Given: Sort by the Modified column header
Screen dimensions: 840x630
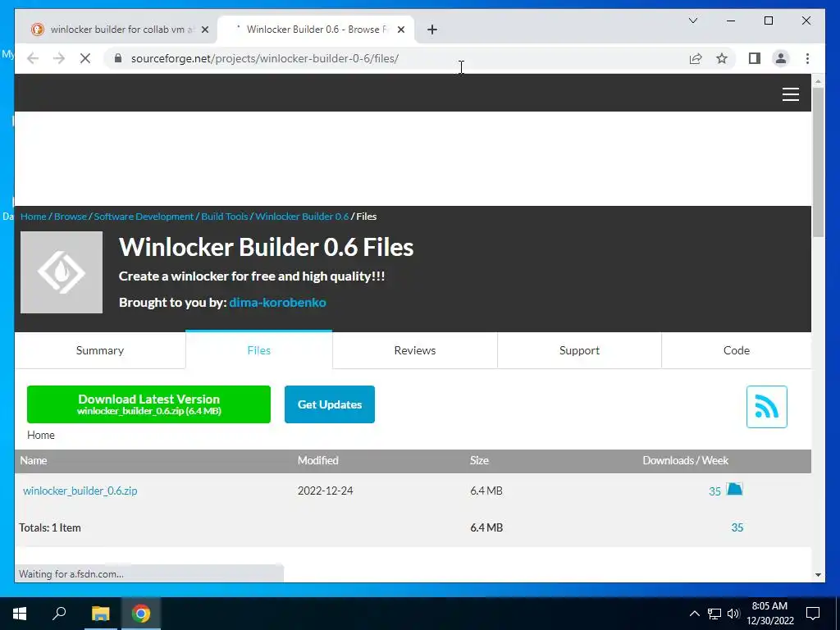Looking at the screenshot, I should 317,460.
